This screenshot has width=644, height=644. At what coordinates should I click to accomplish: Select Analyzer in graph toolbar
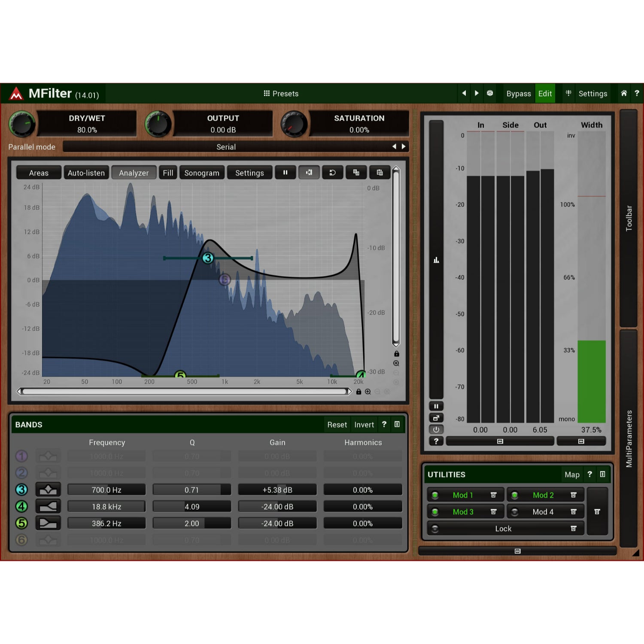134,173
